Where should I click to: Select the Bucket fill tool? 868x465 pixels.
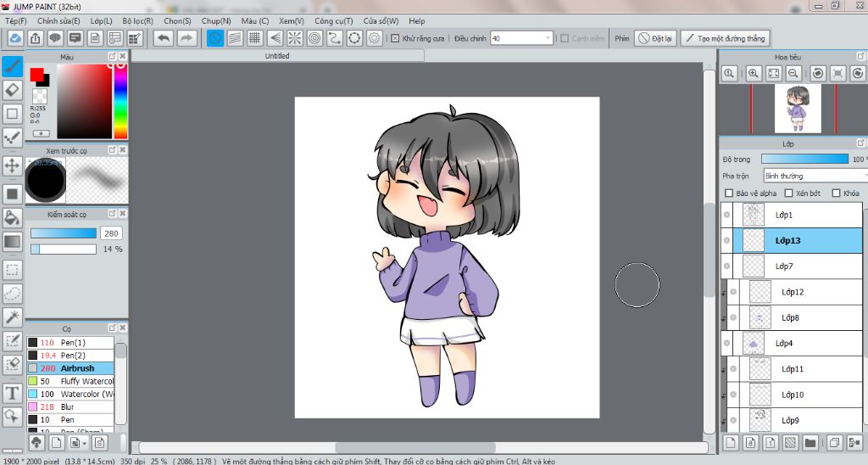coord(12,218)
